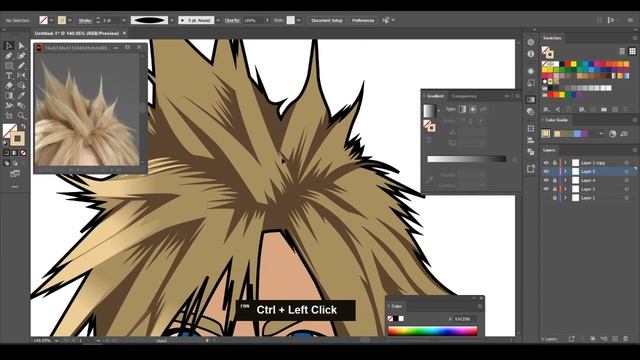Toggle visibility of Layer 3
This screenshot has height=360, width=640.
coord(546,189)
